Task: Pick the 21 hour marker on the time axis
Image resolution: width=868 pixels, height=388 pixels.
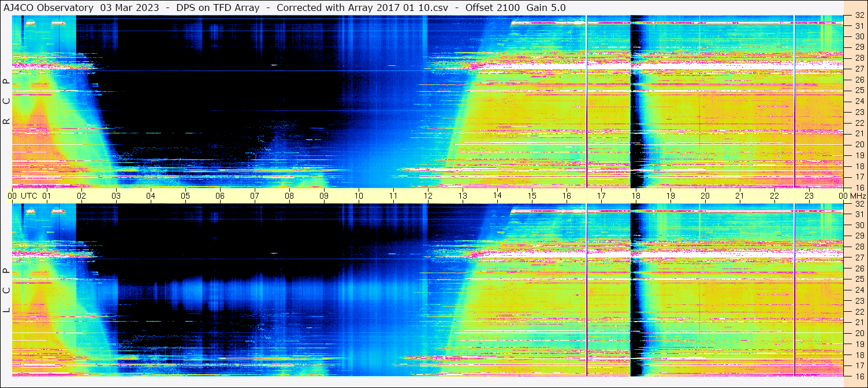Action: click(740, 196)
